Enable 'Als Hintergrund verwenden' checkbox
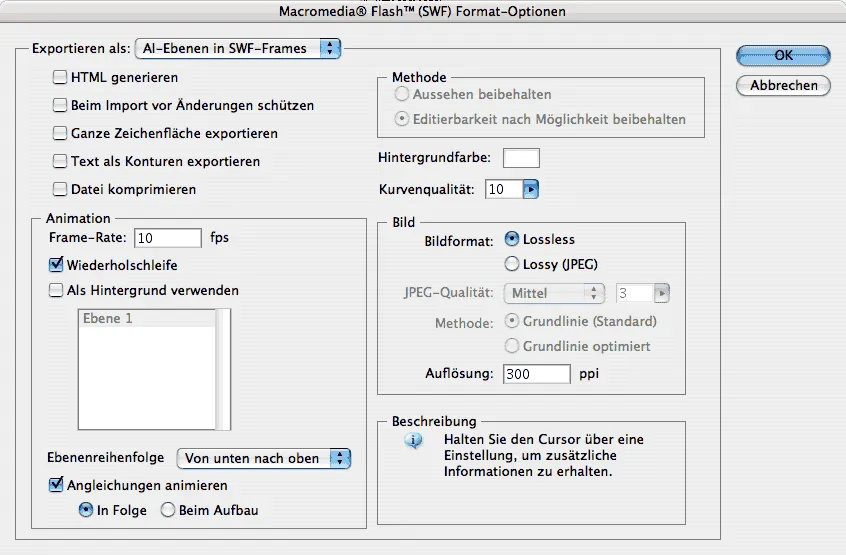Viewport: 846px width, 555px height. click(x=56, y=291)
